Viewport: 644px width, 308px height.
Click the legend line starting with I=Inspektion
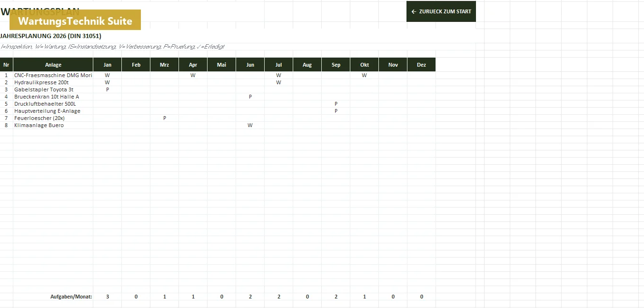pos(112,47)
